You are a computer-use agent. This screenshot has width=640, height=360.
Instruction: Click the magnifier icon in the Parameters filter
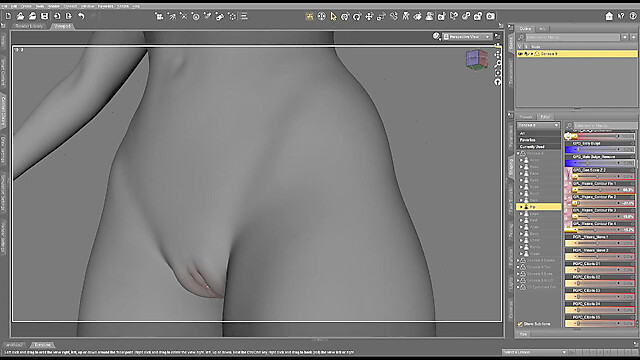point(569,125)
